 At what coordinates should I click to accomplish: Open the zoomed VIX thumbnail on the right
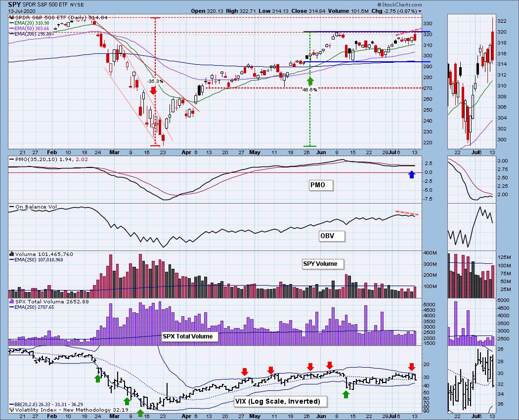click(x=472, y=379)
